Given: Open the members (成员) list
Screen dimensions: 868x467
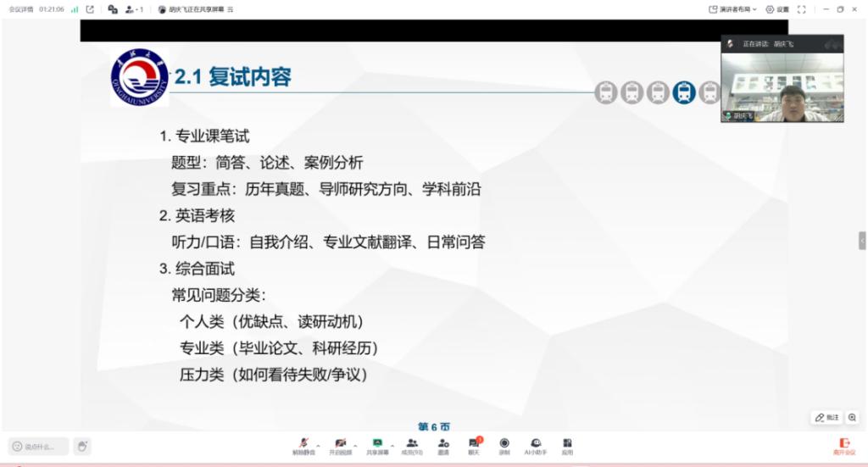Looking at the screenshot, I should point(412,445).
